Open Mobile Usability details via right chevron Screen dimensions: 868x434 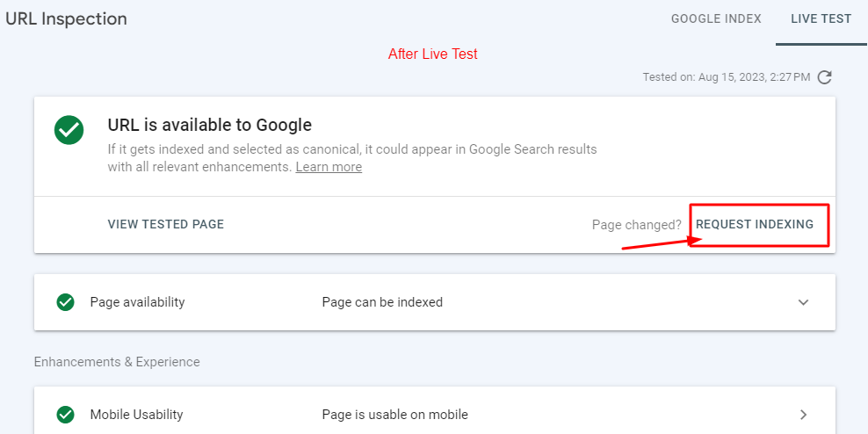[x=803, y=415]
